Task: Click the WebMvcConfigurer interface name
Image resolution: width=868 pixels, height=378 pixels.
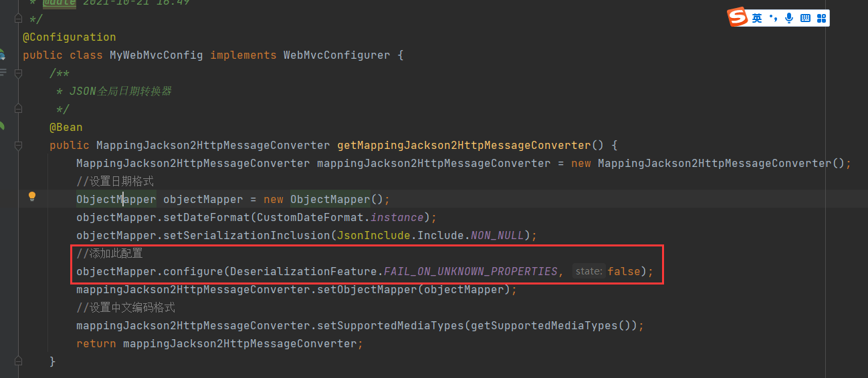Action: tap(337, 55)
